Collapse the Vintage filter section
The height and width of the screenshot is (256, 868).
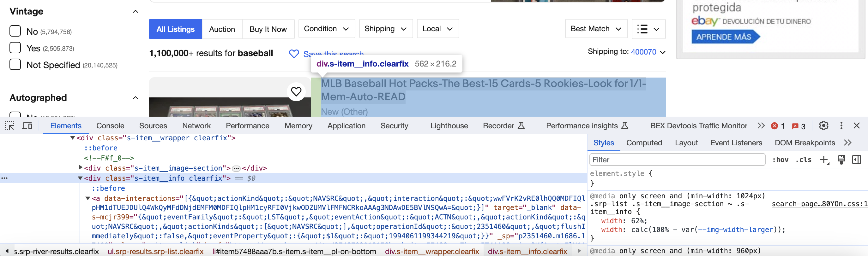coord(136,11)
